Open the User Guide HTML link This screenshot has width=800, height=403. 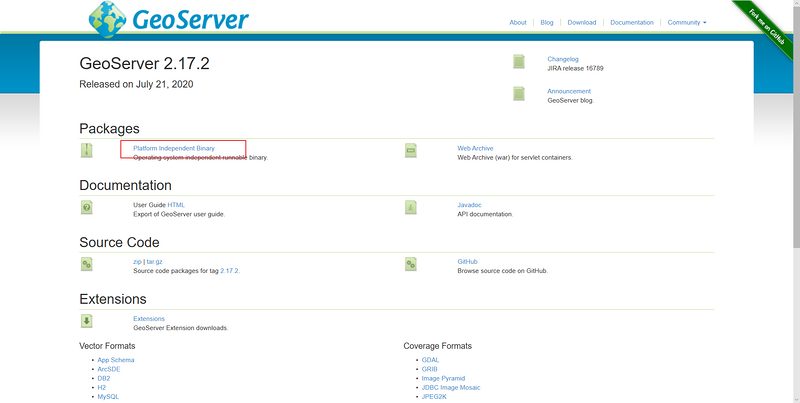(176, 205)
